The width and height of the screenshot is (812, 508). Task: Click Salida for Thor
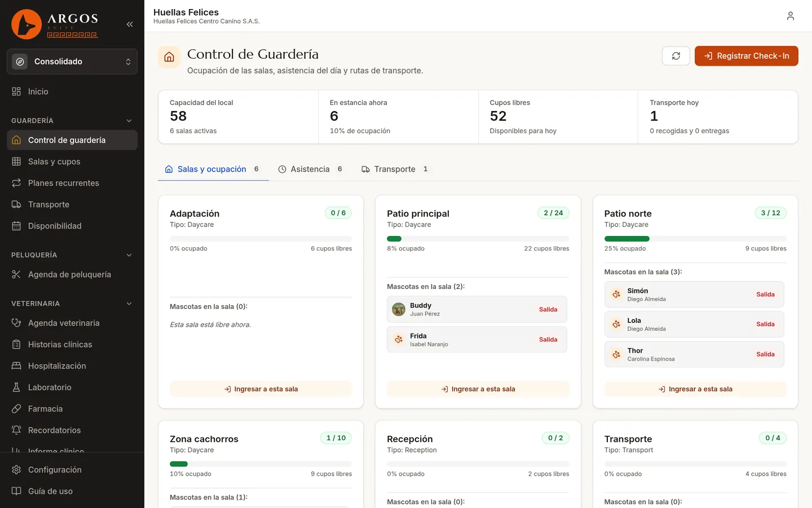click(x=765, y=354)
